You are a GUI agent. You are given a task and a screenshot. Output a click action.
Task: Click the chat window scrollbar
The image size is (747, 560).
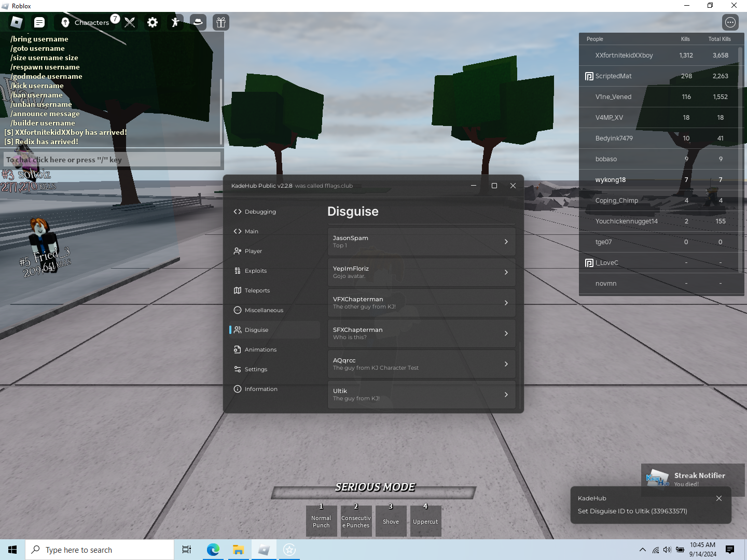(222, 111)
